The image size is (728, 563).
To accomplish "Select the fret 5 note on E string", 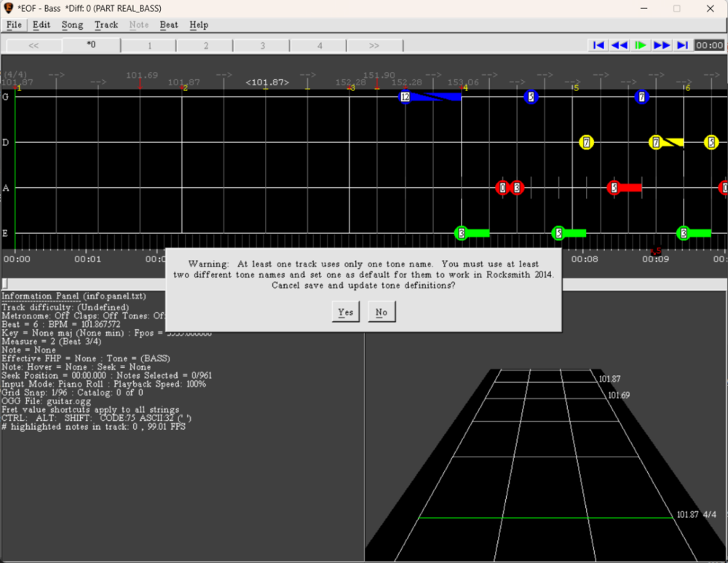I will tap(558, 233).
